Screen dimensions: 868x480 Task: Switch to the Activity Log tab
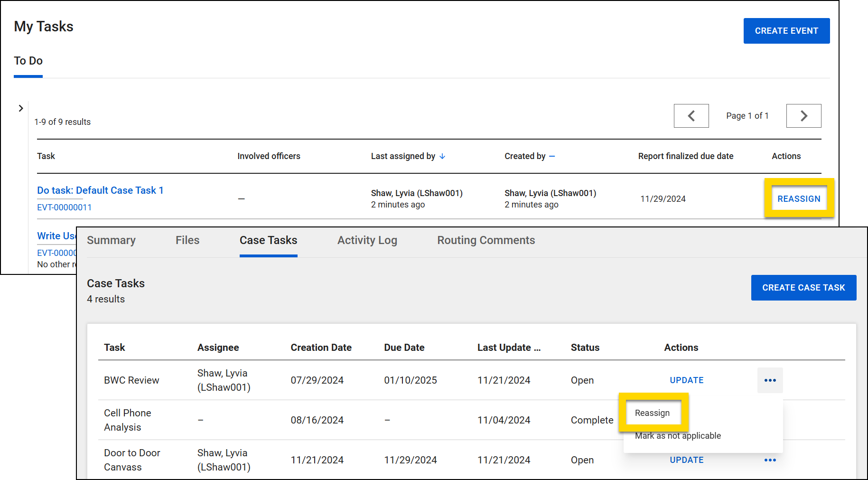[x=367, y=240]
